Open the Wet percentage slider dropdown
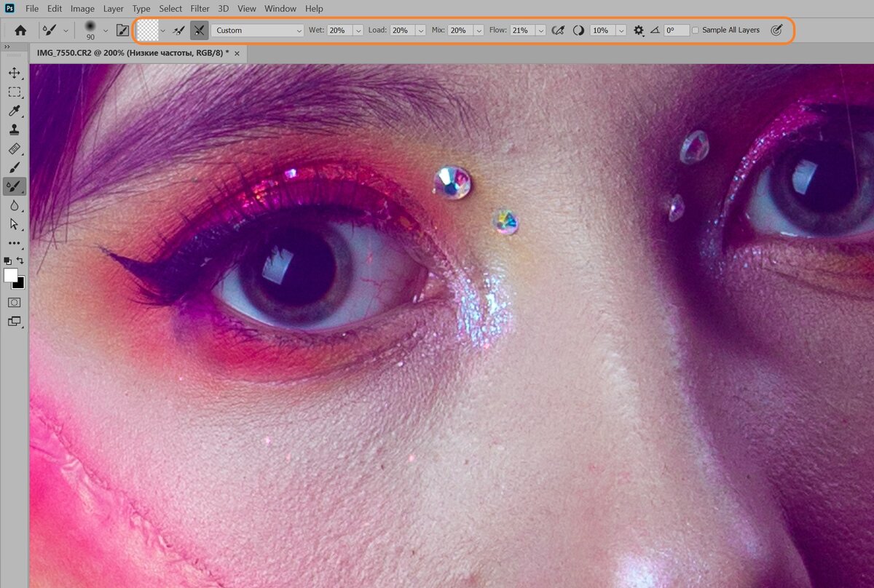The width and height of the screenshot is (874, 588). 358,31
